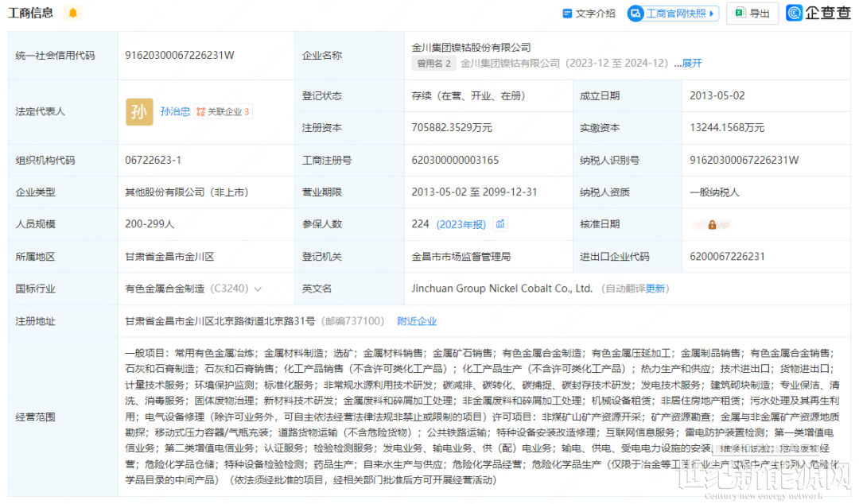Select registration authority 金昌市市场监督管理局
This screenshot has width=859, height=504.
coord(461,257)
